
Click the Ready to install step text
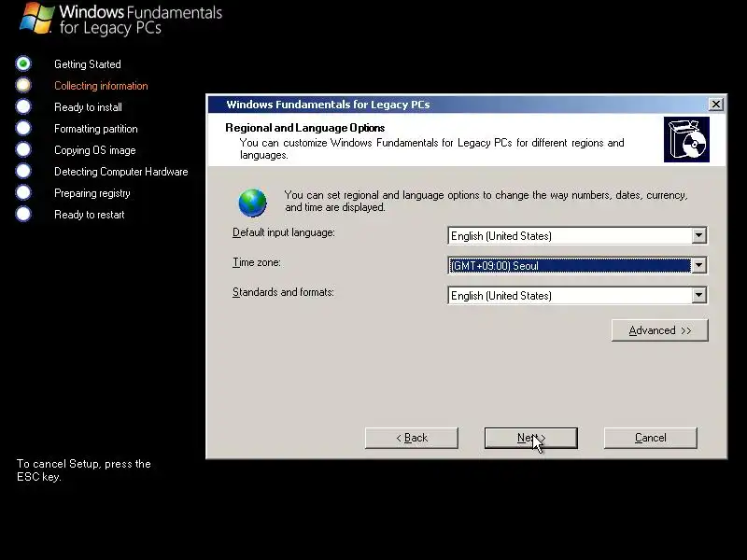88,107
